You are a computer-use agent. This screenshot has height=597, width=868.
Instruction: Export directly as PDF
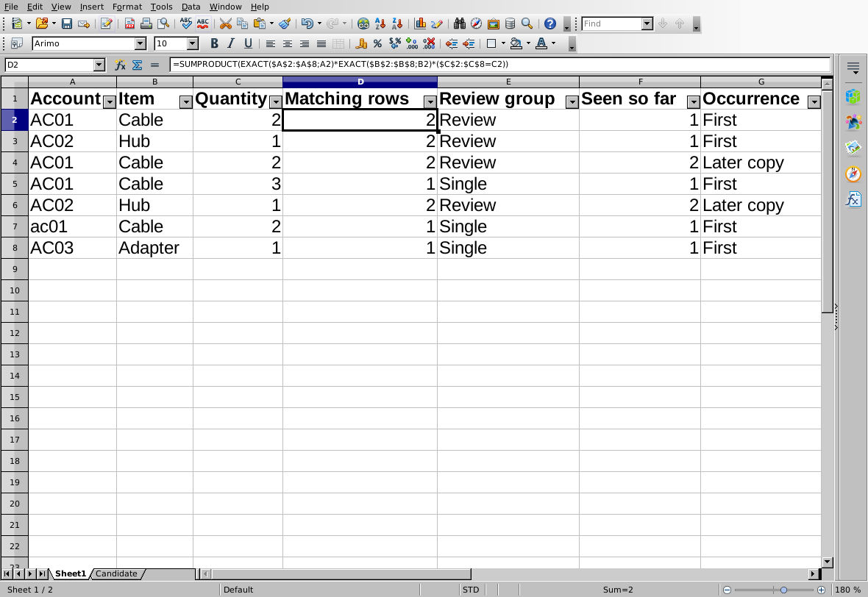coord(129,24)
